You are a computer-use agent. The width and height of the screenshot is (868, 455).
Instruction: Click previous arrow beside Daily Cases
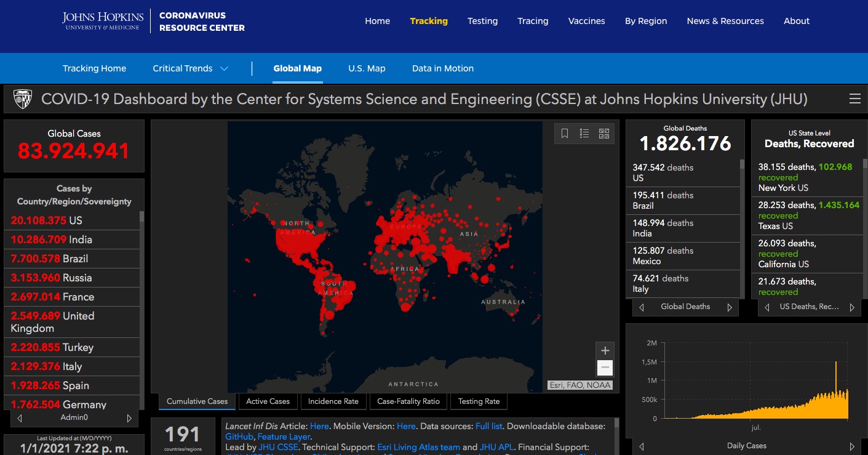coord(642,446)
